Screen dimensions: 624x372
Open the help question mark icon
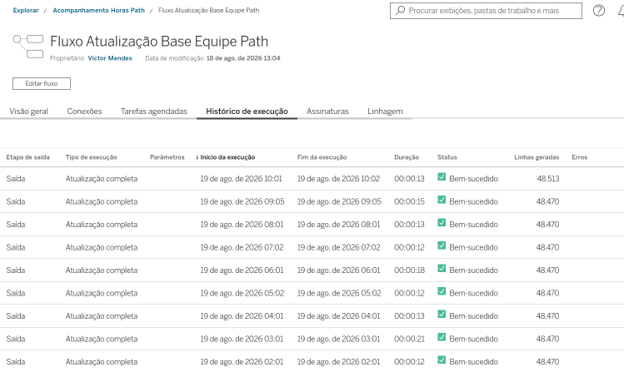tap(599, 10)
